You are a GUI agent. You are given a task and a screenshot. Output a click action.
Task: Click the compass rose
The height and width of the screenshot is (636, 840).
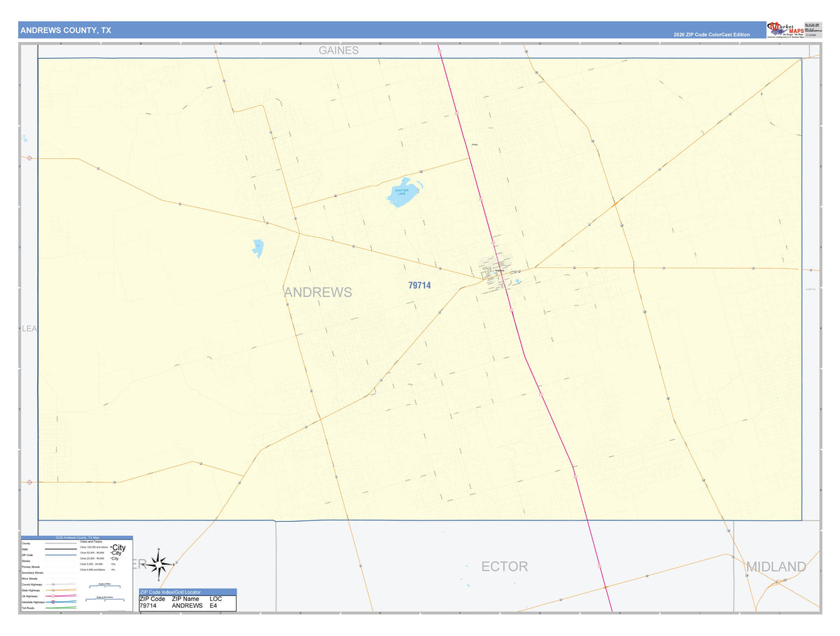[x=160, y=563]
